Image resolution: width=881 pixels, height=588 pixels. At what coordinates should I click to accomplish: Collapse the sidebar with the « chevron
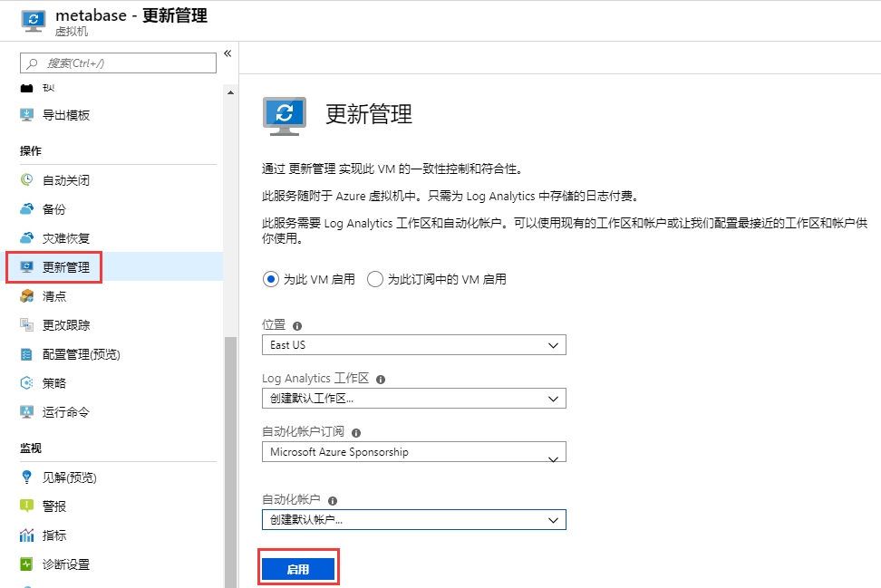click(228, 53)
